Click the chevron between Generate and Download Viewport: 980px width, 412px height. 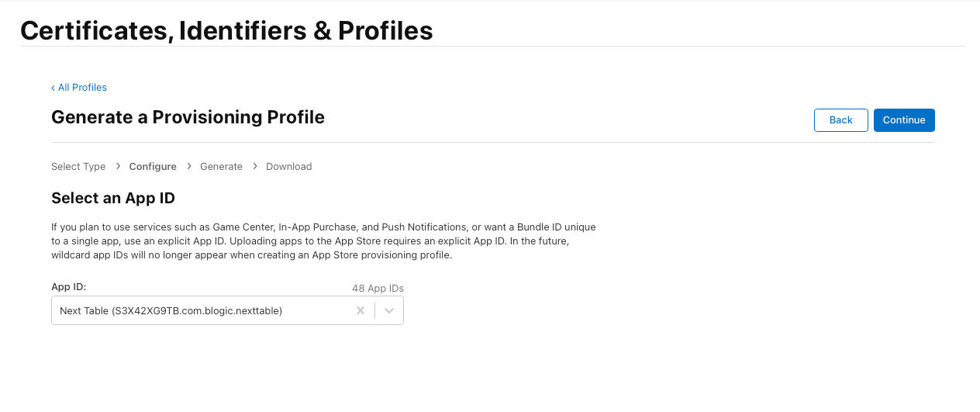coord(254,166)
